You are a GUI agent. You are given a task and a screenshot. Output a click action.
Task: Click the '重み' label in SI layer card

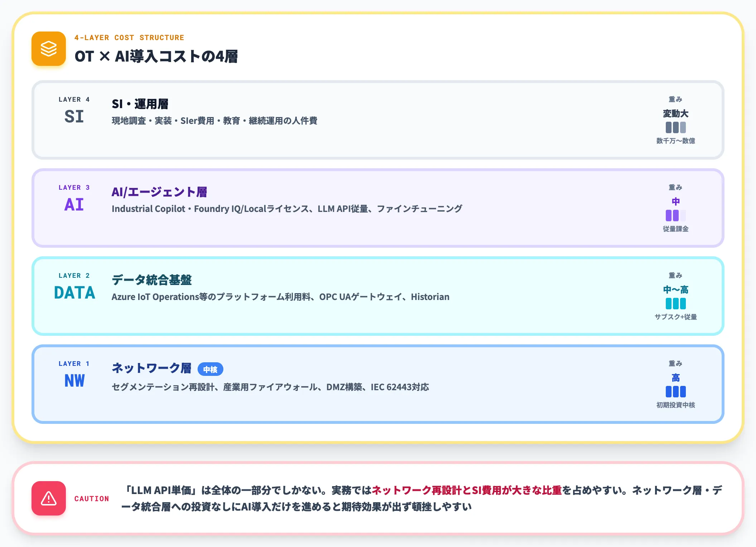click(x=675, y=100)
